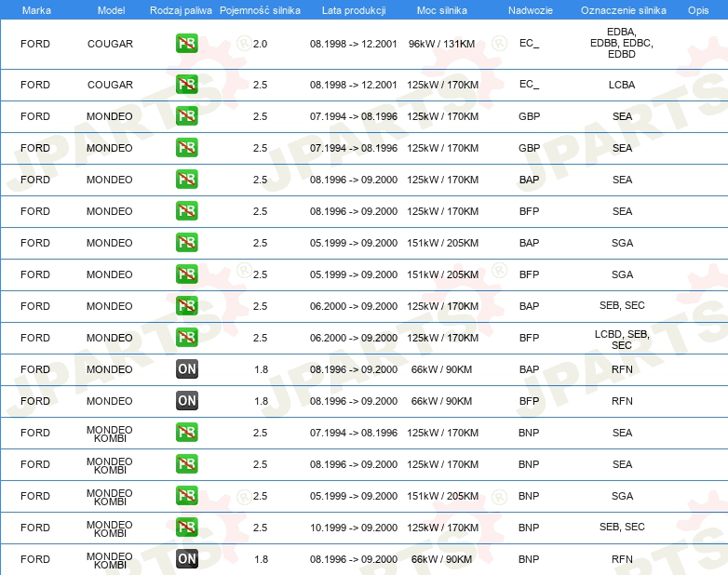Viewport: 728px width, 575px height.
Task: Select engine codes 'EDBA, EDBB, EDBC, EDBD' cell
Action: (x=622, y=43)
